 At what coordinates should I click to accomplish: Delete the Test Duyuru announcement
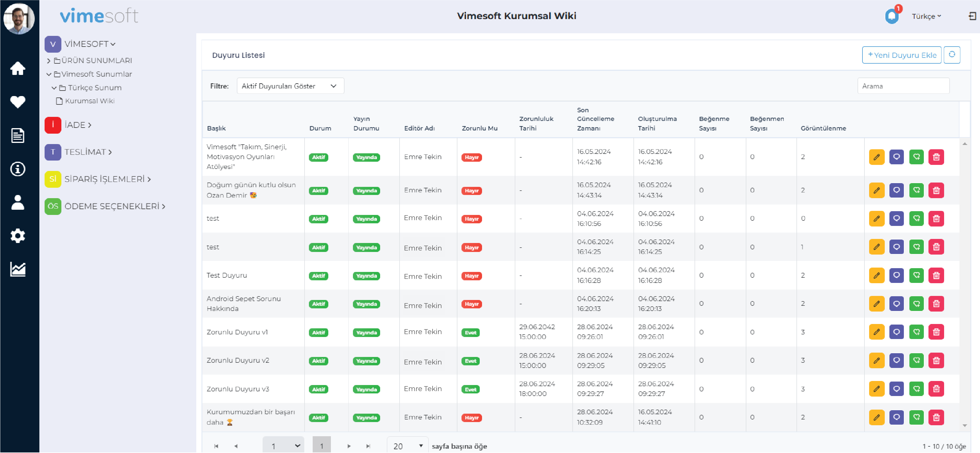click(936, 275)
